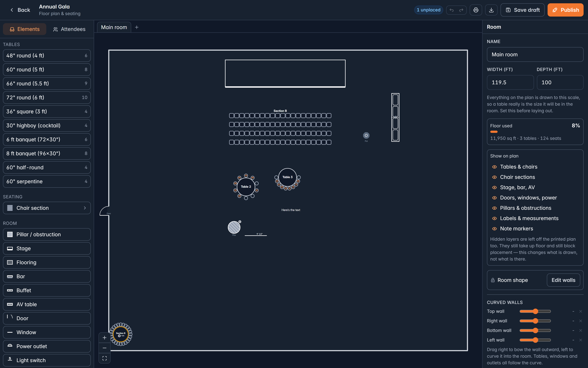The width and height of the screenshot is (588, 368).
Task: Toggle Stage, bar, AV visibility
Action: click(494, 187)
